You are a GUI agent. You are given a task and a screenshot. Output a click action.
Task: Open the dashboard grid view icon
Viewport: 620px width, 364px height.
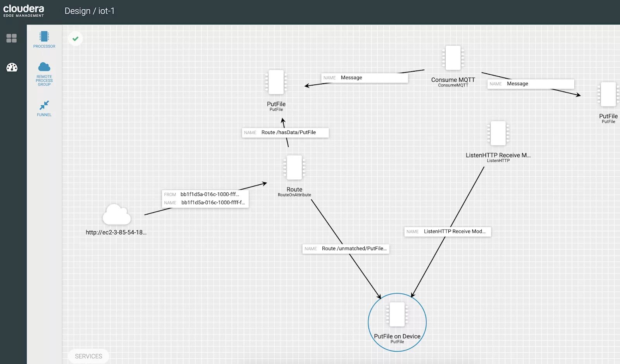(12, 38)
